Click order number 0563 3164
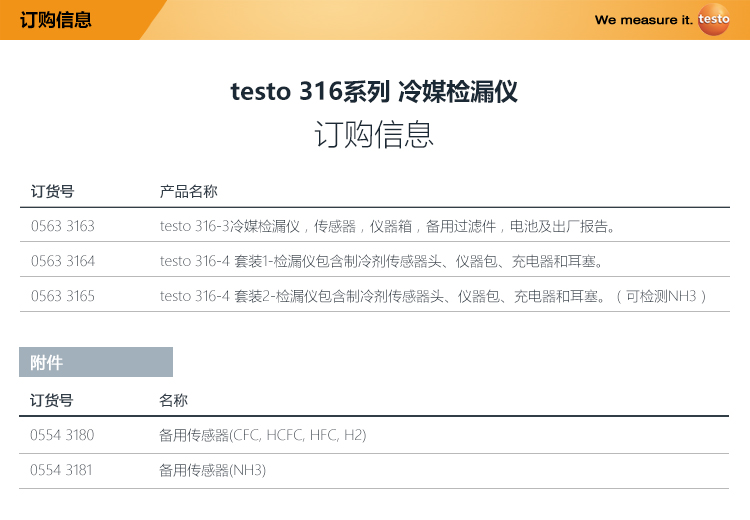The image size is (750, 520). click(63, 261)
